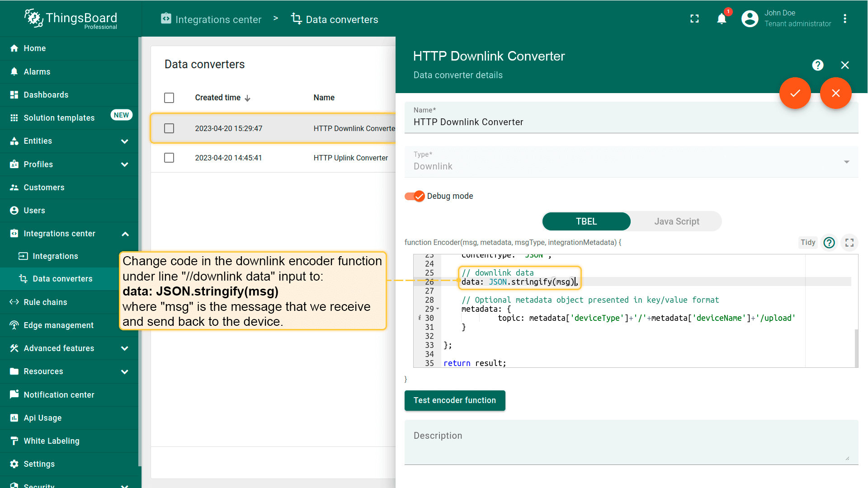Check the HTTP Downlink Converter checkbox
This screenshot has height=488, width=868.
pos(169,128)
